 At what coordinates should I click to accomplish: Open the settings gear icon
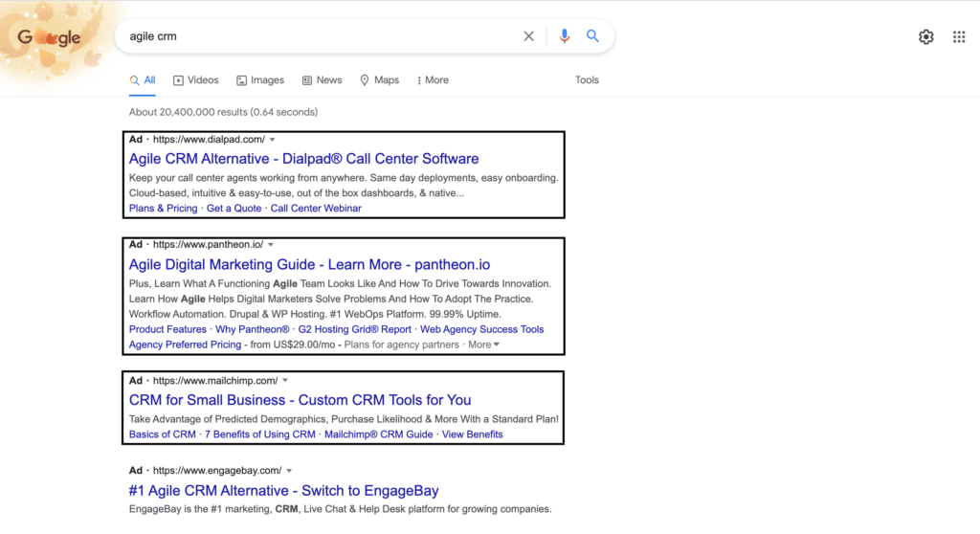point(925,37)
